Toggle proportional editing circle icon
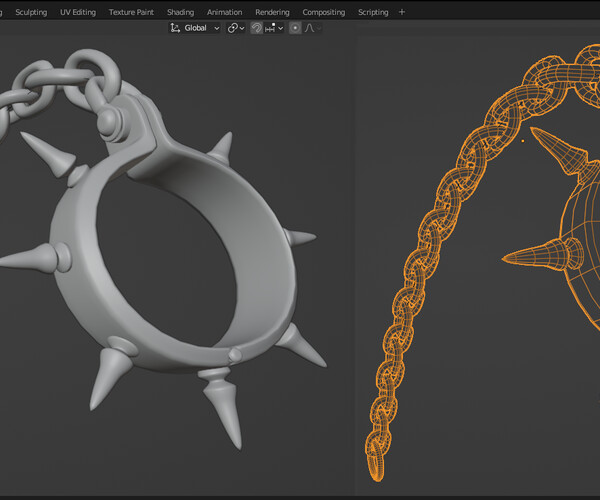Image resolution: width=600 pixels, height=500 pixels. pyautogui.click(x=295, y=28)
